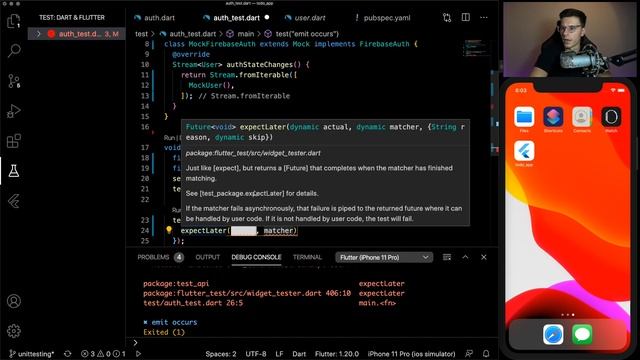Launch the Flutter todo app on simulator
The height and width of the screenshot is (360, 640).
524,151
